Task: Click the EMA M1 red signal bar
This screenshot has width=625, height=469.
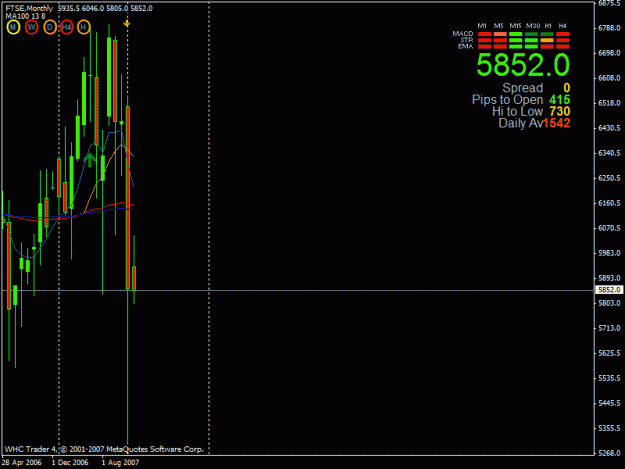Action: coord(484,47)
